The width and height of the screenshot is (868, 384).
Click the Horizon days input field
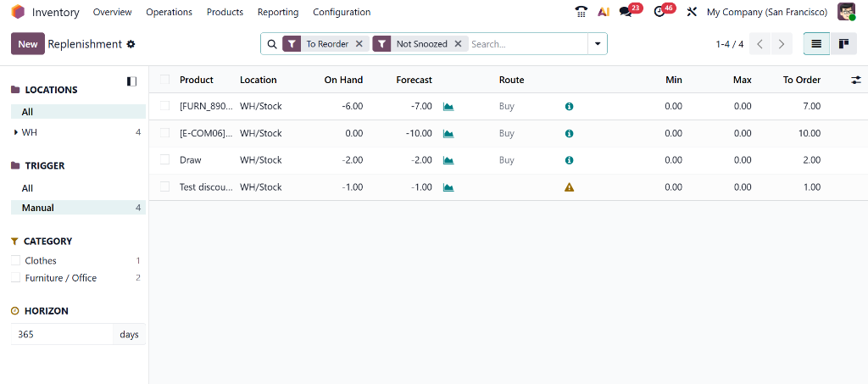[x=61, y=335]
